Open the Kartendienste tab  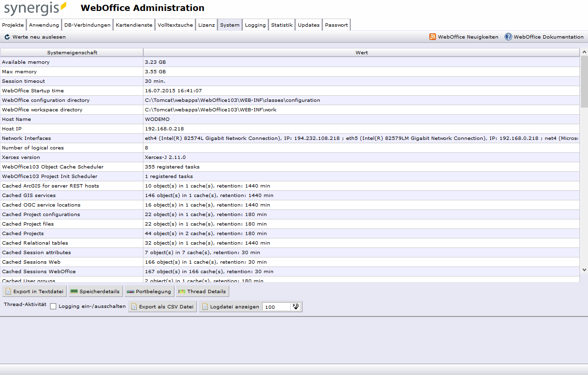133,24
